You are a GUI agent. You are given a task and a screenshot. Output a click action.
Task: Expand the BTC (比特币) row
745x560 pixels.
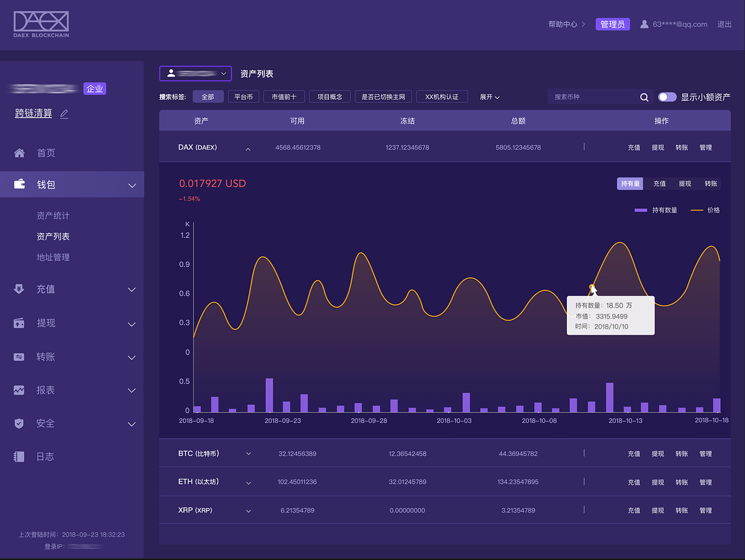(x=249, y=454)
